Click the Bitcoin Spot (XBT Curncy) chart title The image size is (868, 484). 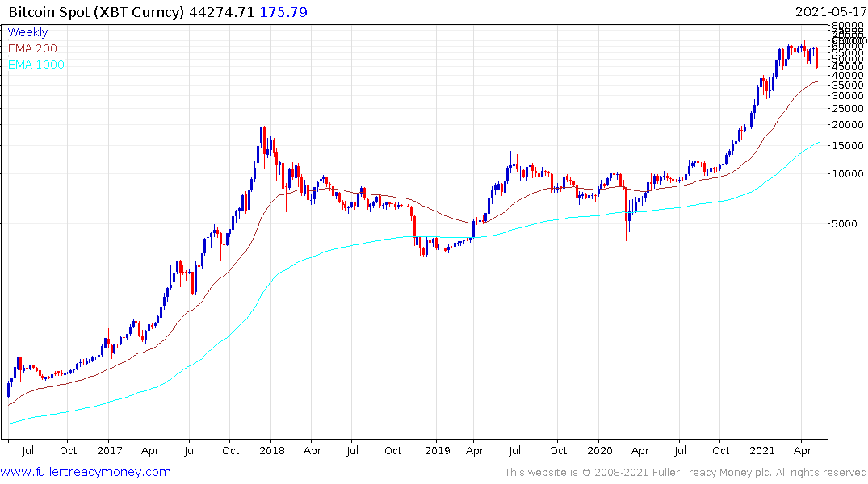pos(96,12)
